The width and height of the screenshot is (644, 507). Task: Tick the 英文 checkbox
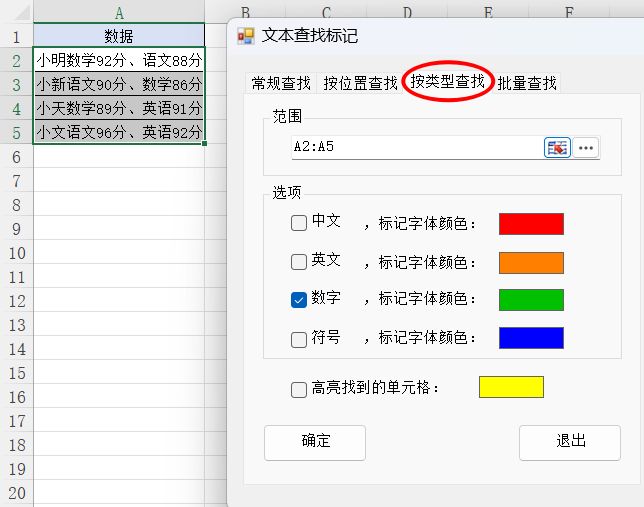point(299,262)
